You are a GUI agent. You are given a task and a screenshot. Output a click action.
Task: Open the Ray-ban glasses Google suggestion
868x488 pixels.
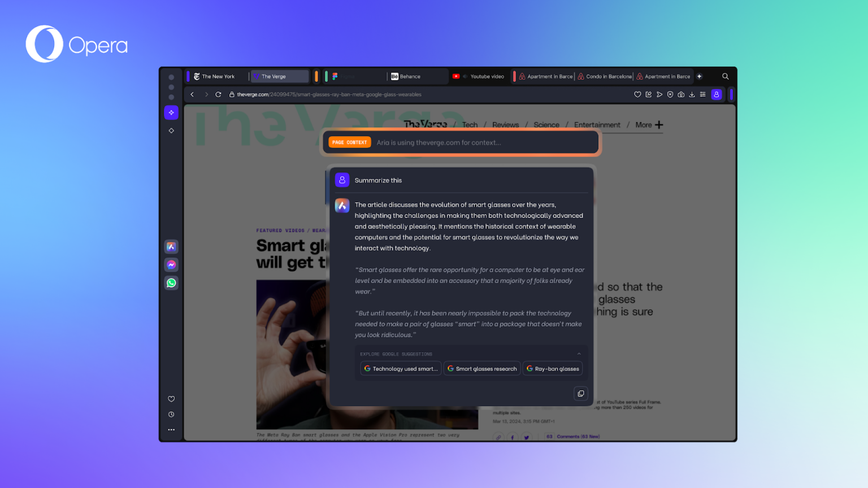click(x=553, y=368)
